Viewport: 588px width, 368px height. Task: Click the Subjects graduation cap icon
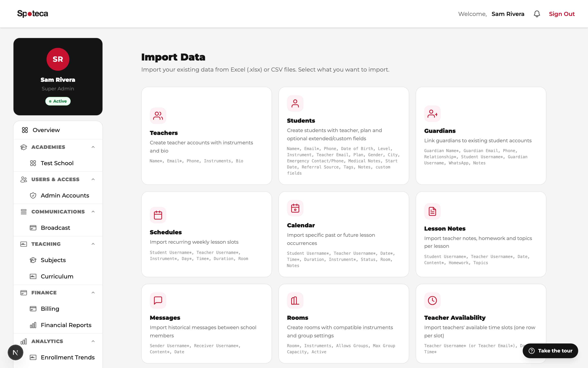click(x=33, y=260)
